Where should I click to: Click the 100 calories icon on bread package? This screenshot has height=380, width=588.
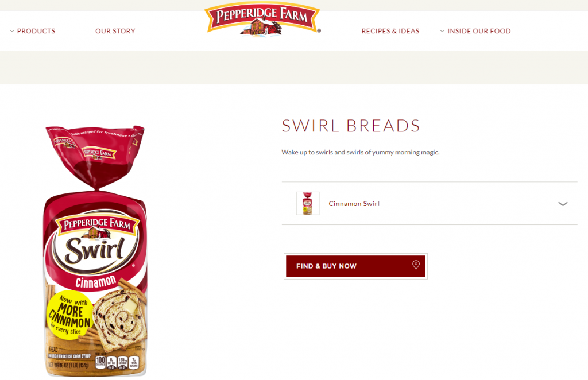[100, 362]
